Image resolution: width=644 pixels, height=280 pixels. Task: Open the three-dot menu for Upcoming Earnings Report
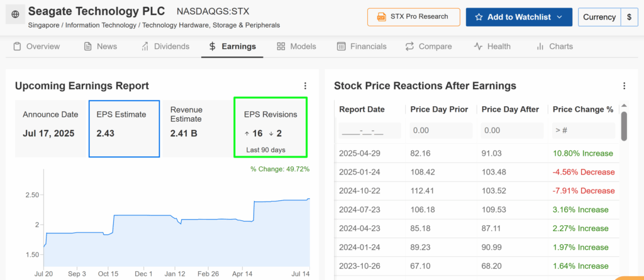[x=305, y=85]
